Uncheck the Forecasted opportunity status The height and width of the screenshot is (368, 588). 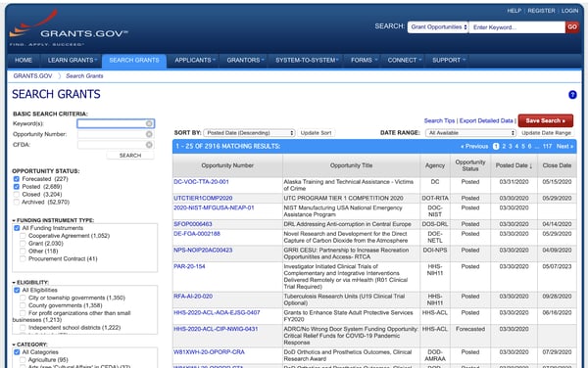tap(16, 179)
